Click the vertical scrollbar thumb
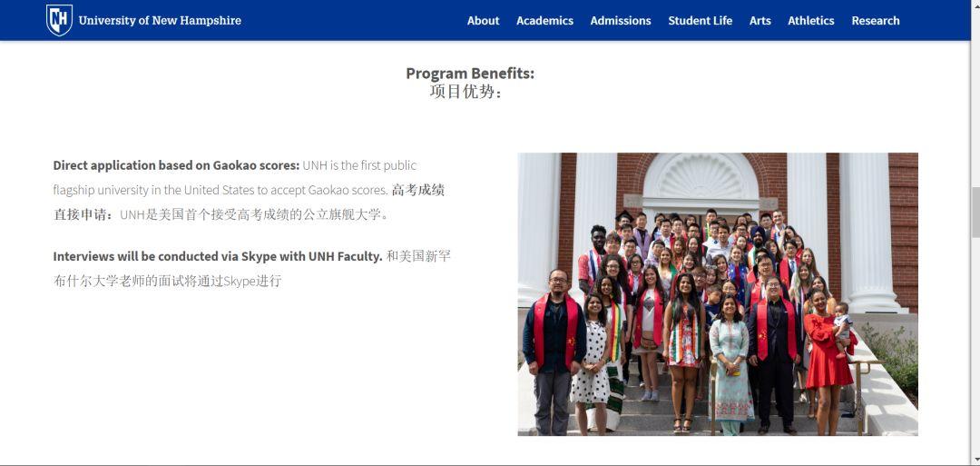 975,212
